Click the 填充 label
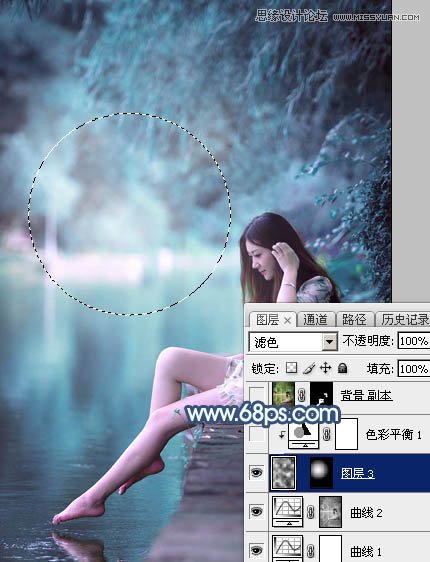The image size is (430, 562). click(380, 368)
